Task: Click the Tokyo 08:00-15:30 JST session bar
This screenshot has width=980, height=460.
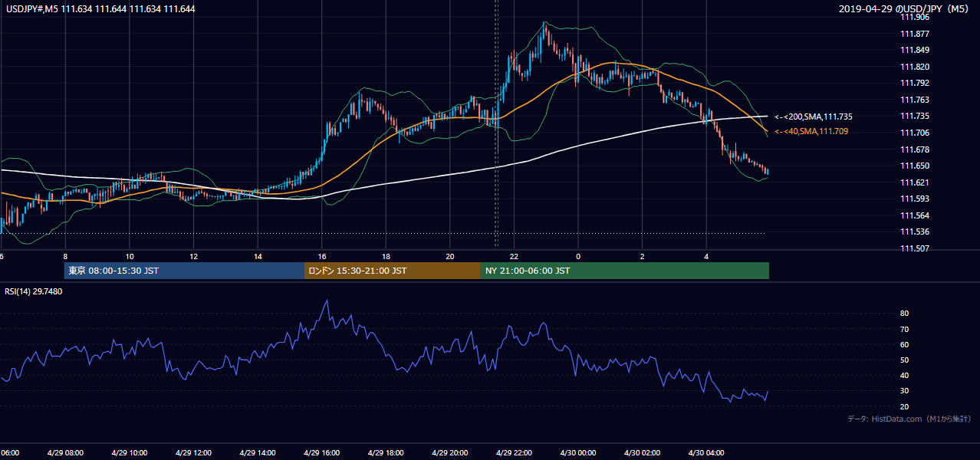Action: coord(184,271)
